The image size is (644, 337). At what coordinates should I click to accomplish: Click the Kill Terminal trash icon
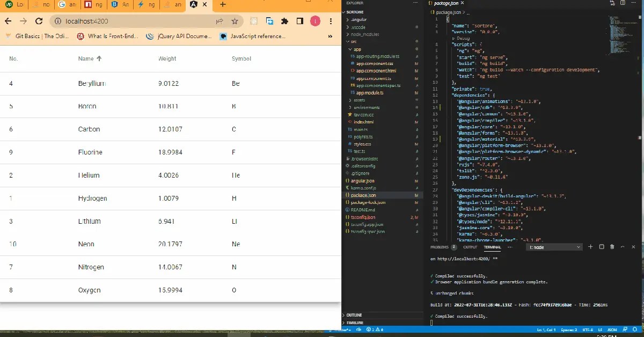pyautogui.click(x=612, y=246)
